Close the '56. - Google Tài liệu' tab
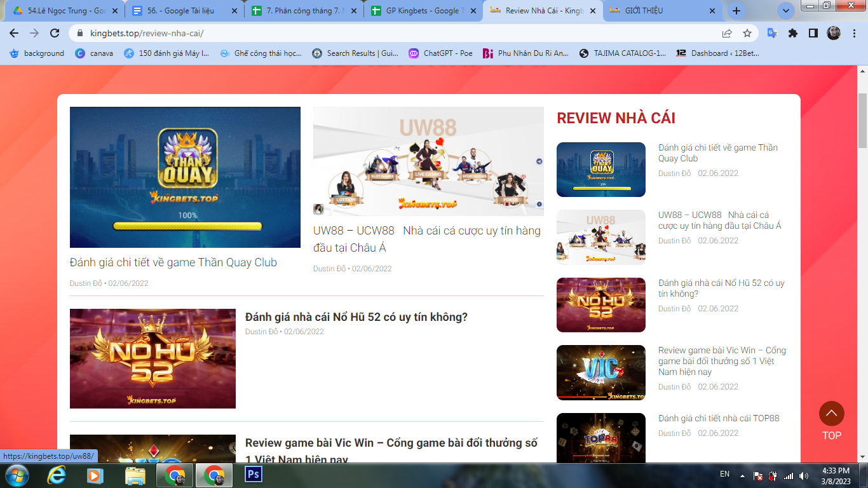 234,11
